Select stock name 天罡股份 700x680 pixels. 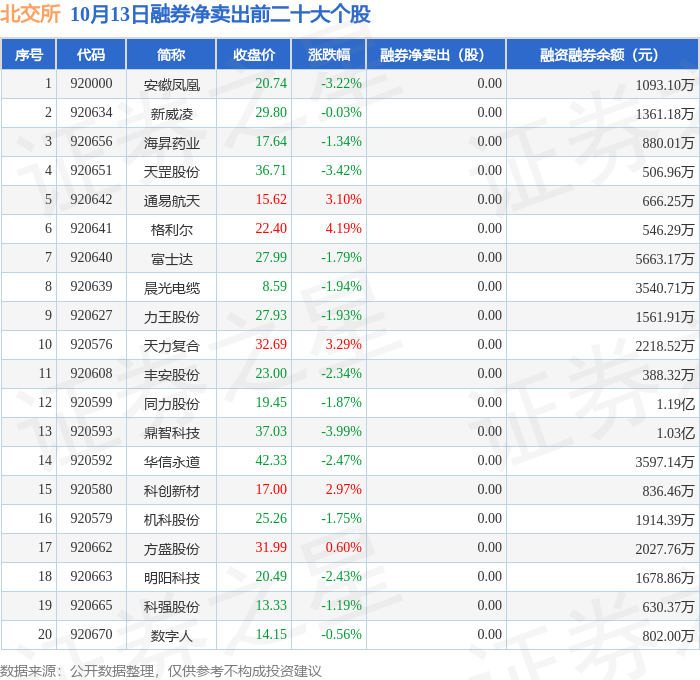click(171, 172)
